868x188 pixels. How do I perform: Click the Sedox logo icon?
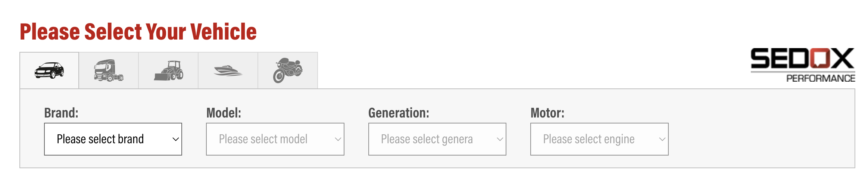802,59
